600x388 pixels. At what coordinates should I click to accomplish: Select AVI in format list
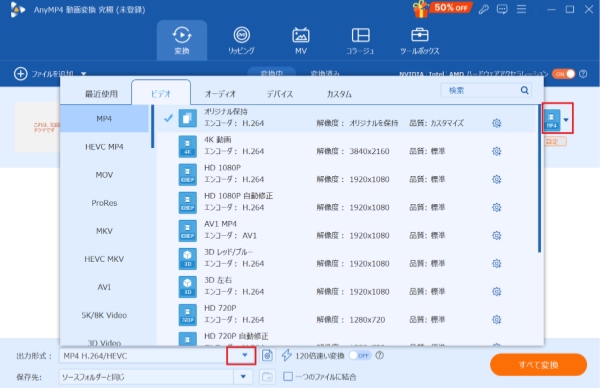[x=104, y=287]
